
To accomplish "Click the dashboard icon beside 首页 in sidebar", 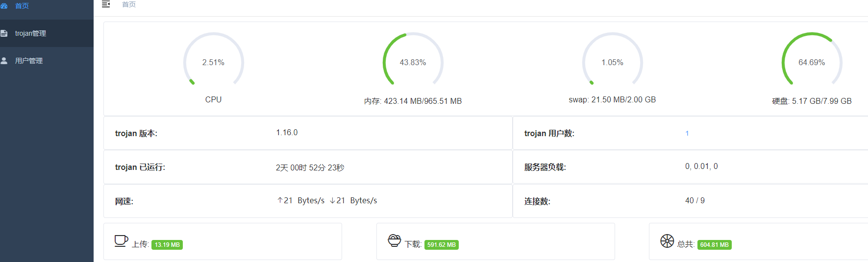I will [x=4, y=6].
